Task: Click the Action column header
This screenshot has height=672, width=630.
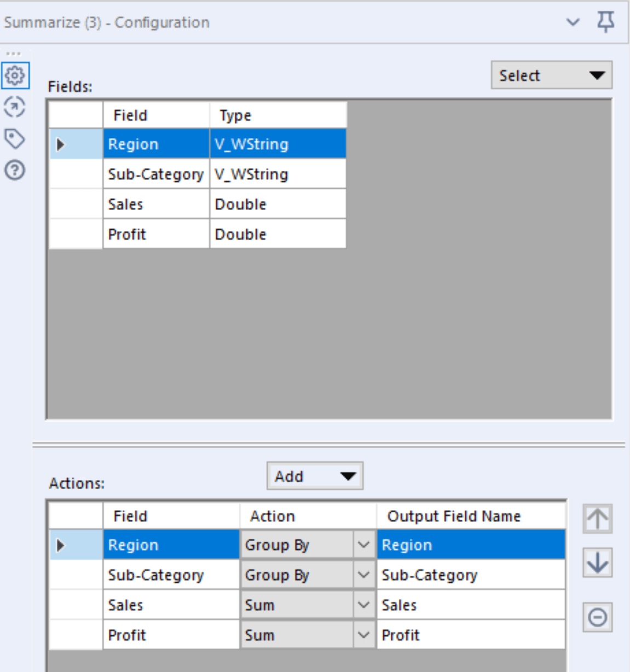Action: [x=308, y=515]
